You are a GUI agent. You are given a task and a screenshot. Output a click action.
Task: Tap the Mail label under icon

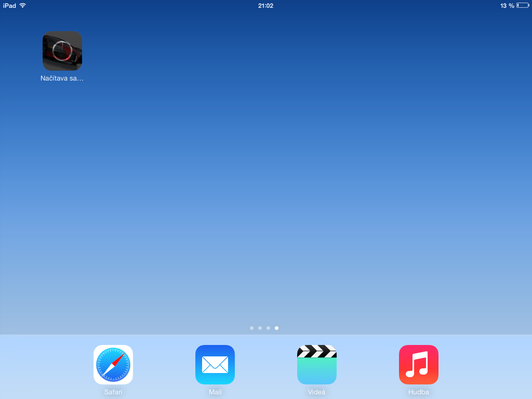(x=215, y=392)
